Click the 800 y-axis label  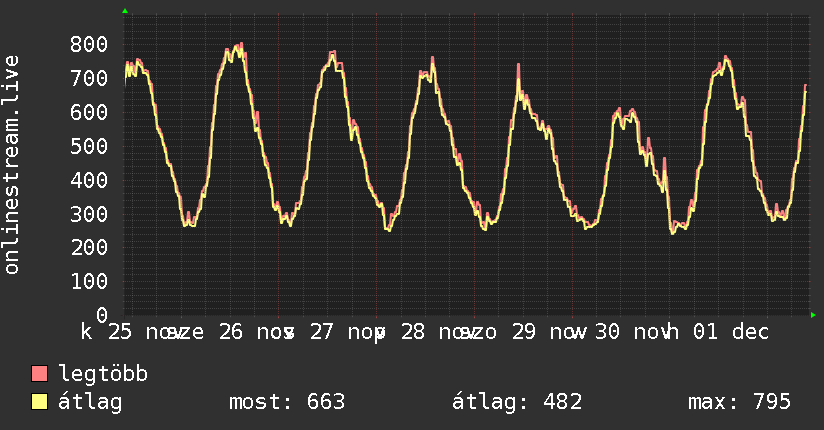[89, 44]
